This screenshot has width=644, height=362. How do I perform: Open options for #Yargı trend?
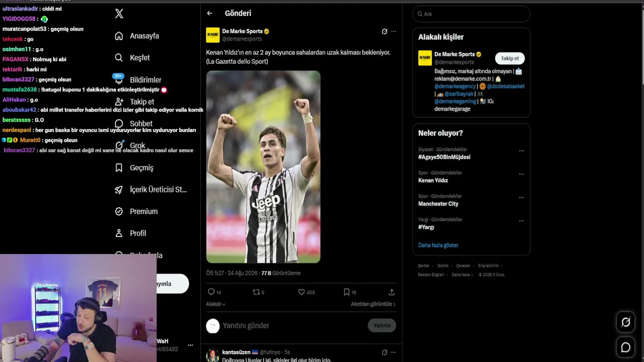(521, 221)
